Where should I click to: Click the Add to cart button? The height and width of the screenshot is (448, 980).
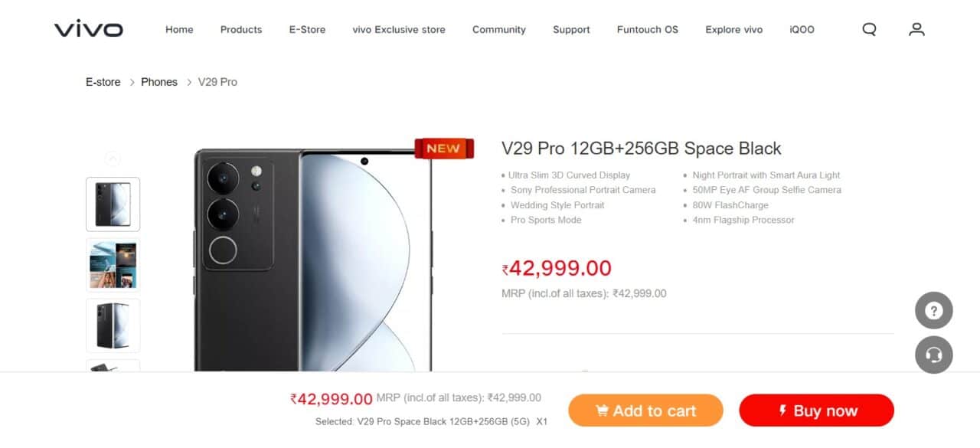point(645,410)
